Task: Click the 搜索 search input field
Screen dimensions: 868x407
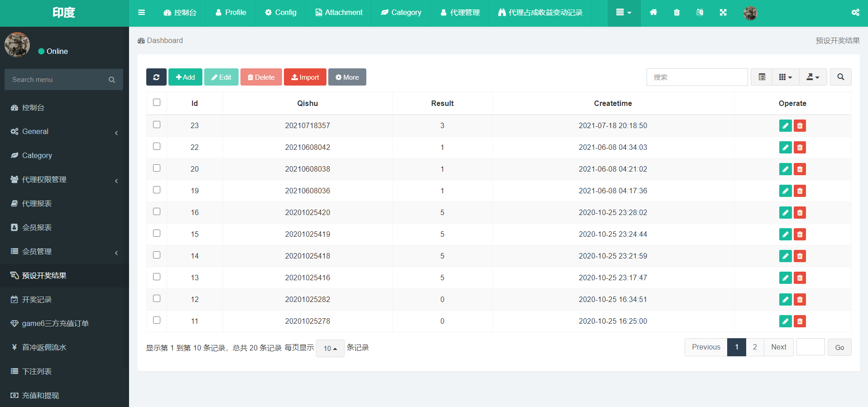Action: [x=697, y=77]
